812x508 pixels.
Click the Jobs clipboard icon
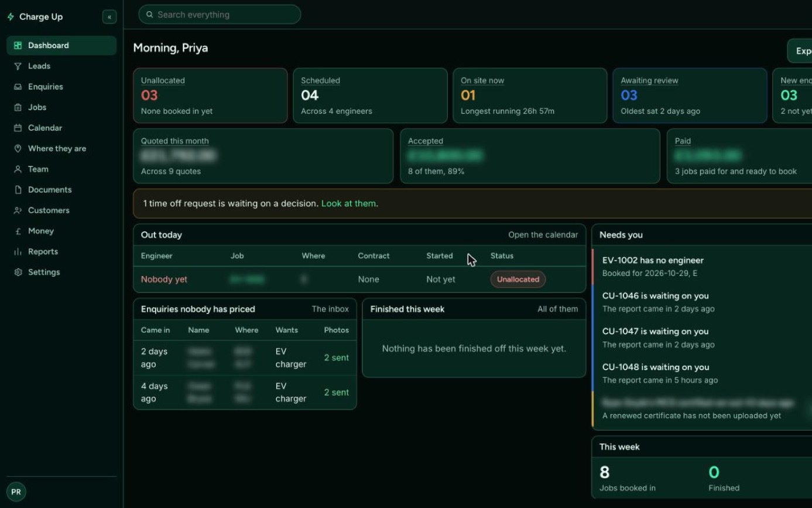coord(18,107)
